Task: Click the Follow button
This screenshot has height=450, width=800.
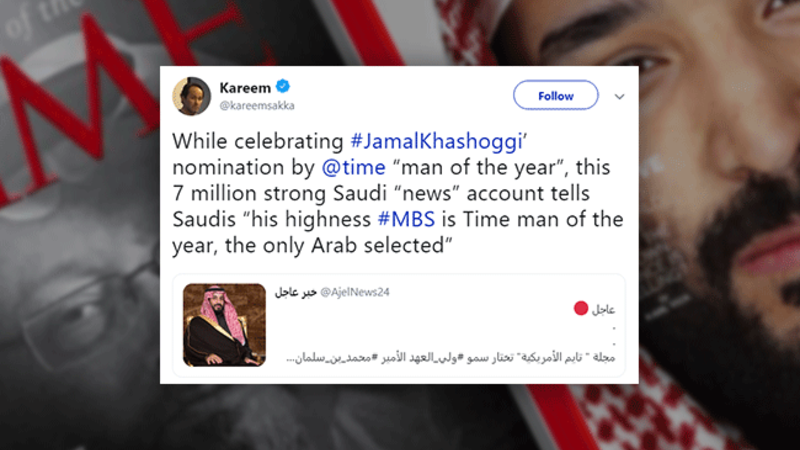Action: point(556,95)
